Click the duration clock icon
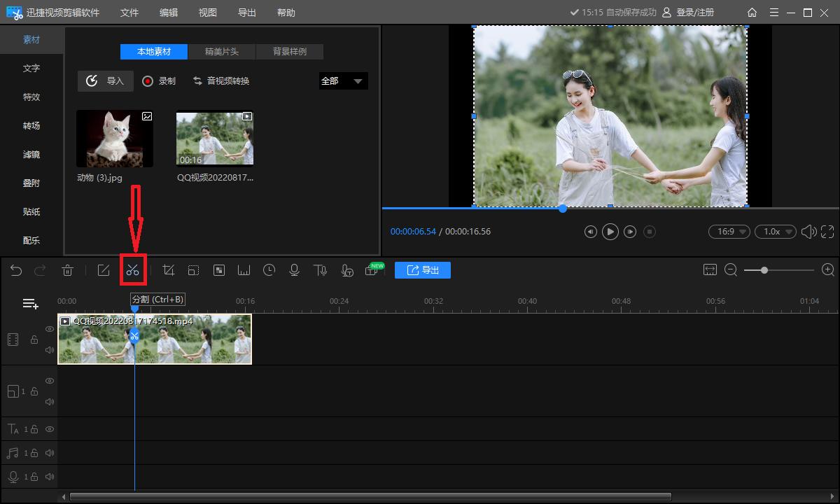 (x=269, y=270)
